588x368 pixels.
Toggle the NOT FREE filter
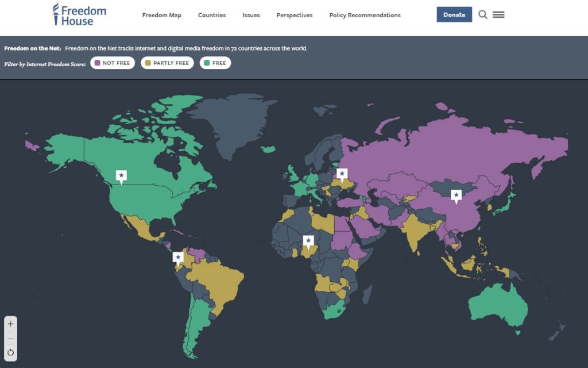pyautogui.click(x=113, y=63)
